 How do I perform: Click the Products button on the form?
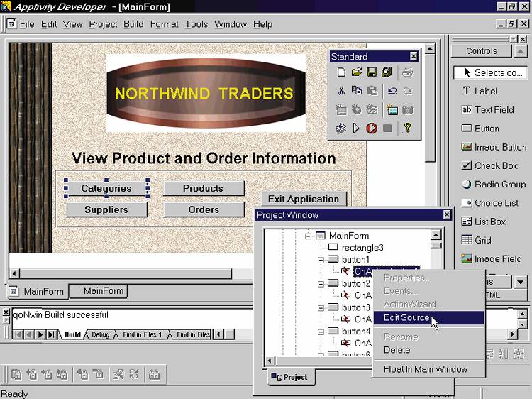point(204,188)
